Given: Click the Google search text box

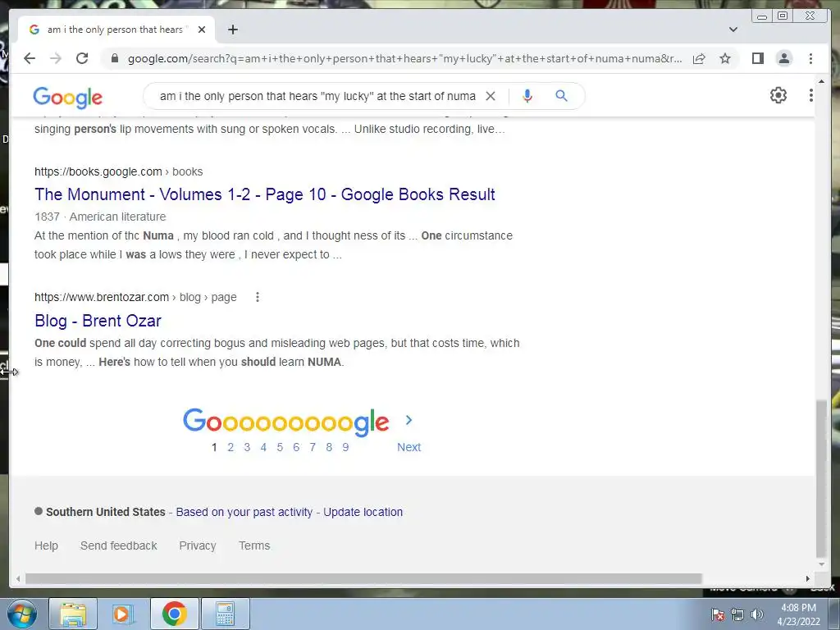Looking at the screenshot, I should [x=317, y=96].
